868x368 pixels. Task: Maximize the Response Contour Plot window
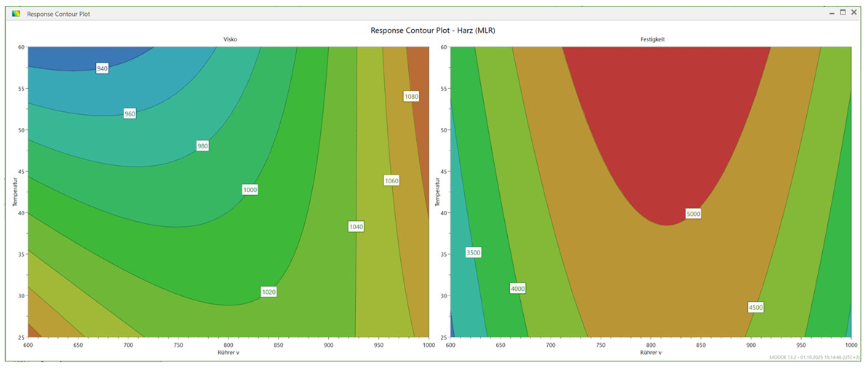click(x=843, y=12)
